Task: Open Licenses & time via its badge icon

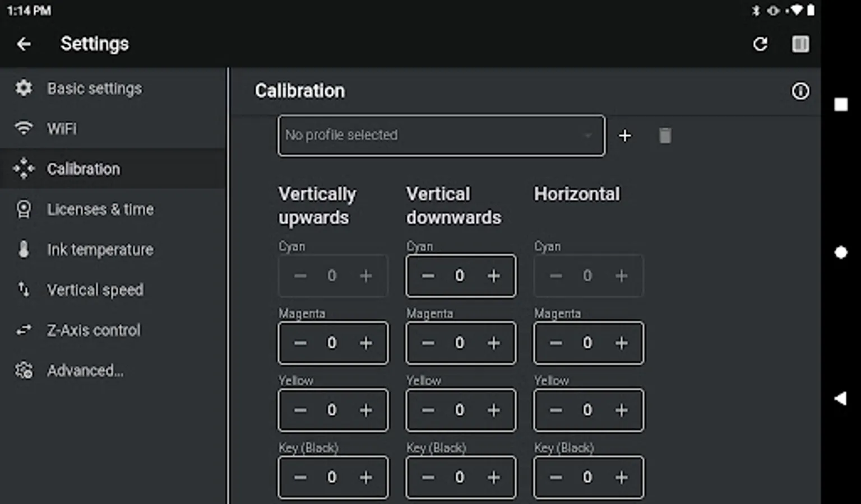Action: pos(23,209)
